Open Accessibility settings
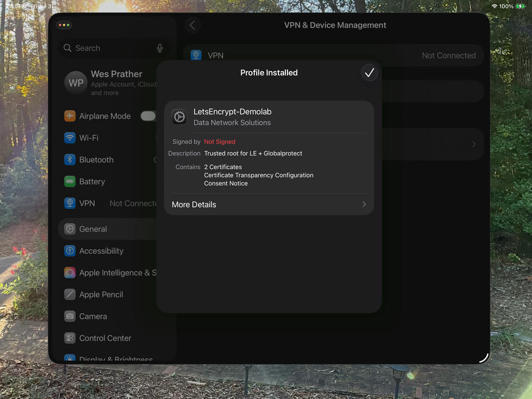The image size is (532, 399). (x=108, y=251)
